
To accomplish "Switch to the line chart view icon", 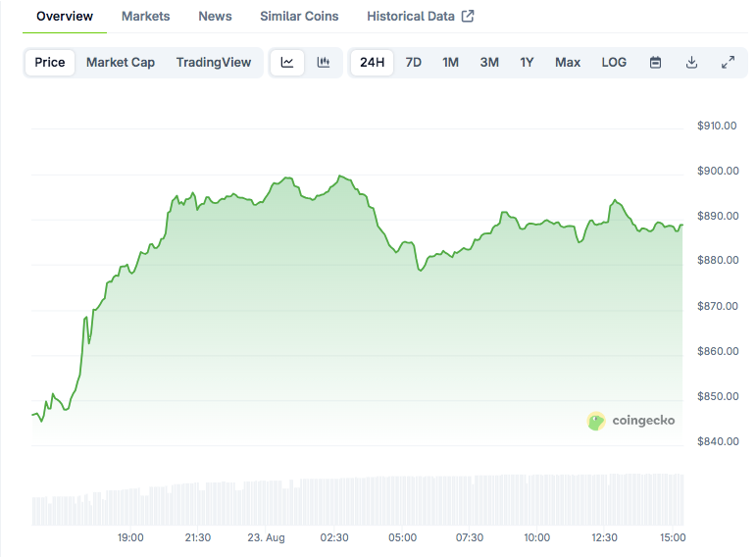I will [x=287, y=62].
